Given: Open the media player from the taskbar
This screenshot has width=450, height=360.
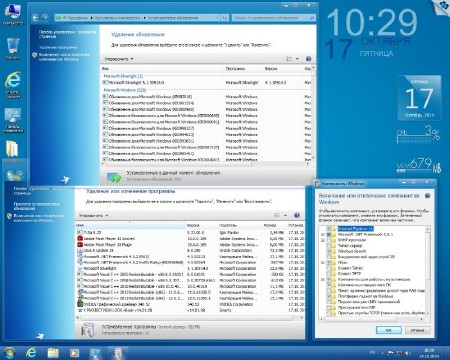Looking at the screenshot, I should click(74, 353).
